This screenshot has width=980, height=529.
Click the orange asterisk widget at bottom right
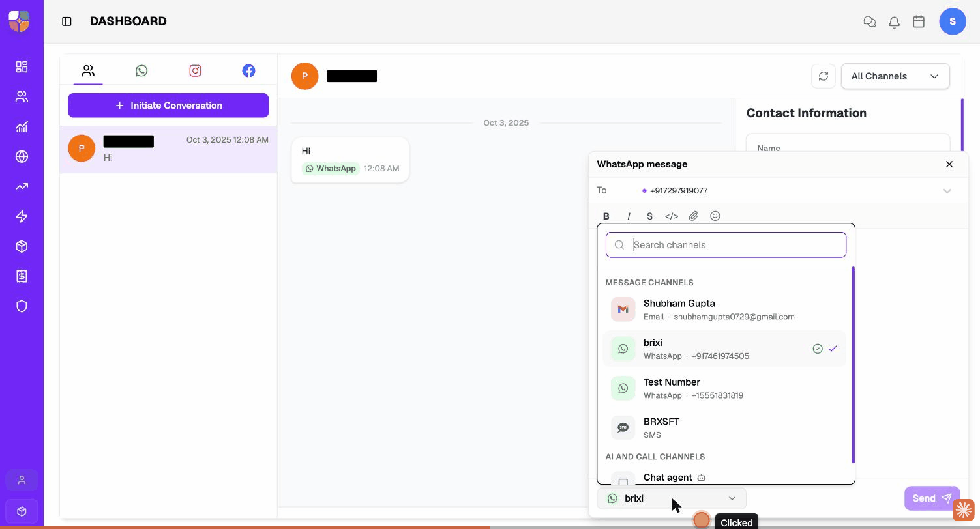click(x=964, y=510)
